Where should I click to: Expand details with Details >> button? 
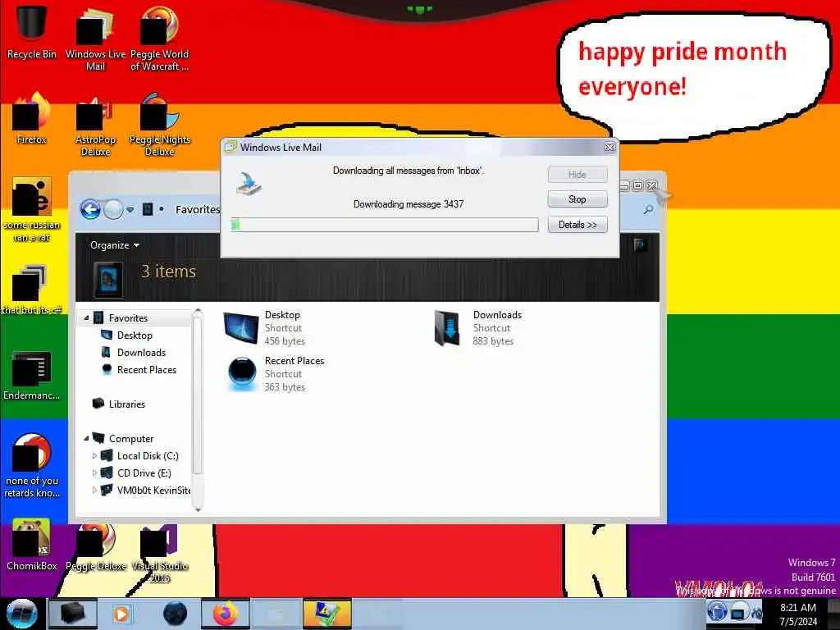pos(577,225)
